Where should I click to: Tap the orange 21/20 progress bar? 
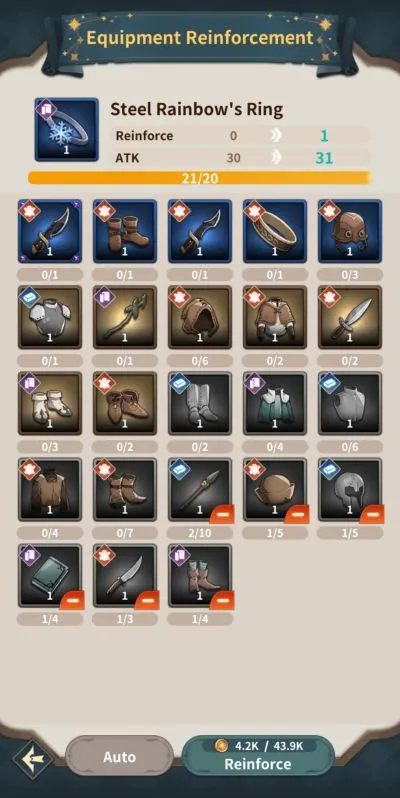coord(199,178)
